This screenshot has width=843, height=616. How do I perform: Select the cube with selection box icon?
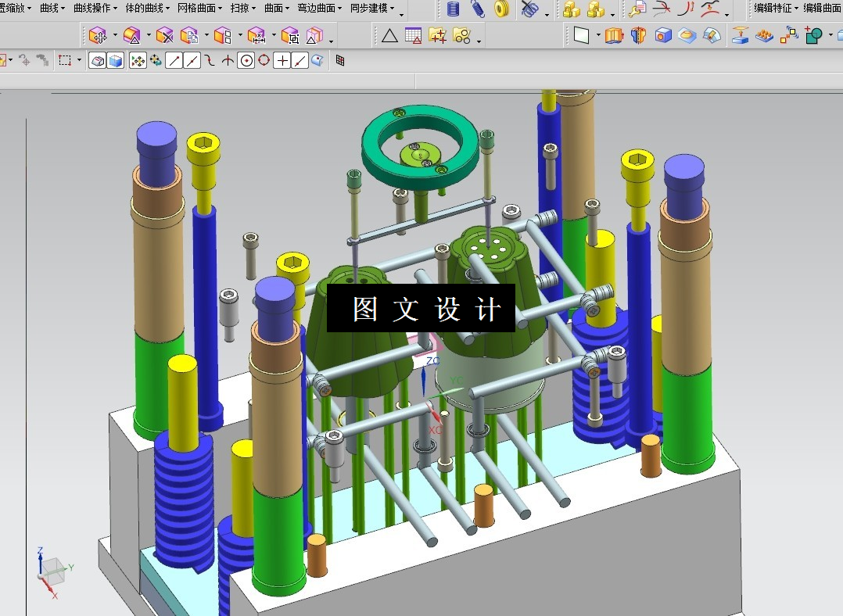(x=290, y=36)
